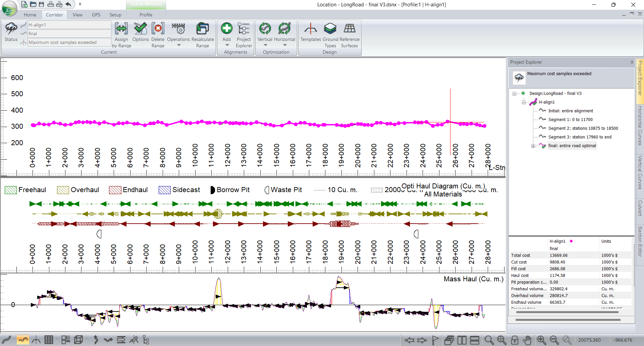Viewport: 644px width, 346px height.
Task: Open Reference Surfaces in Design group
Action: [x=350, y=35]
